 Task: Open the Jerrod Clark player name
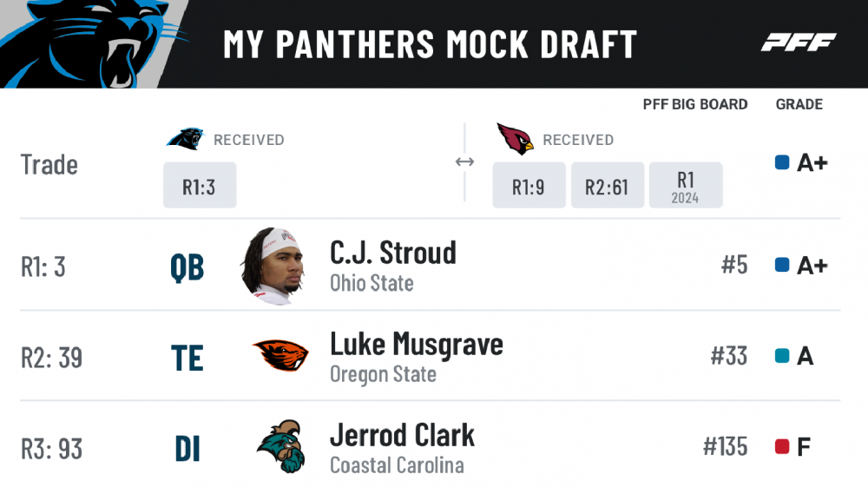click(x=402, y=435)
